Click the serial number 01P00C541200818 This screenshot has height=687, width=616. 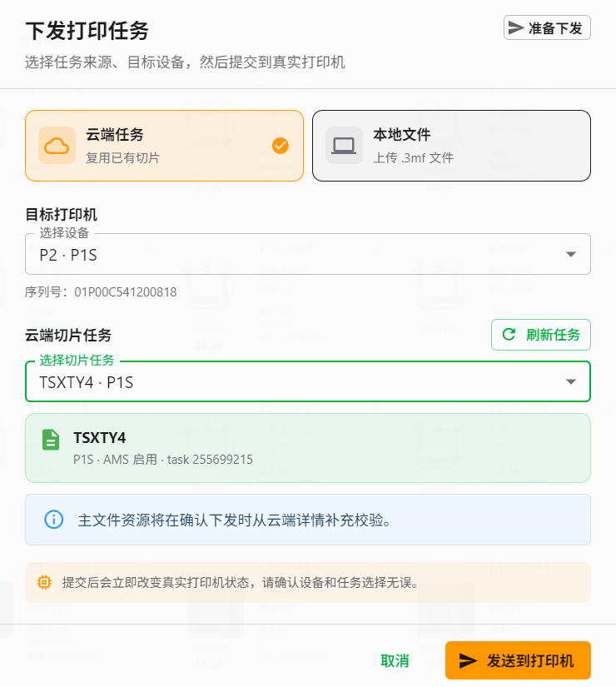coord(126,291)
